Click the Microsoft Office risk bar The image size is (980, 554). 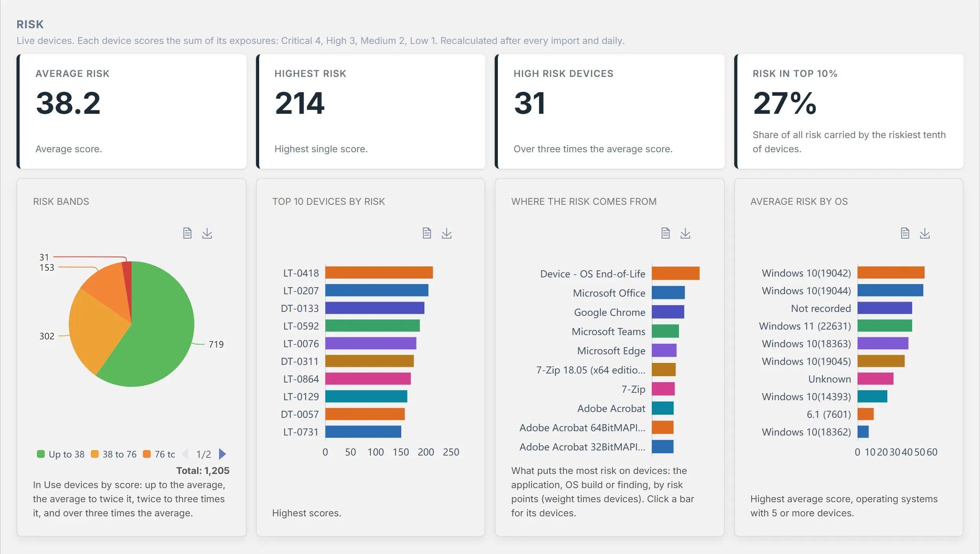click(x=668, y=293)
